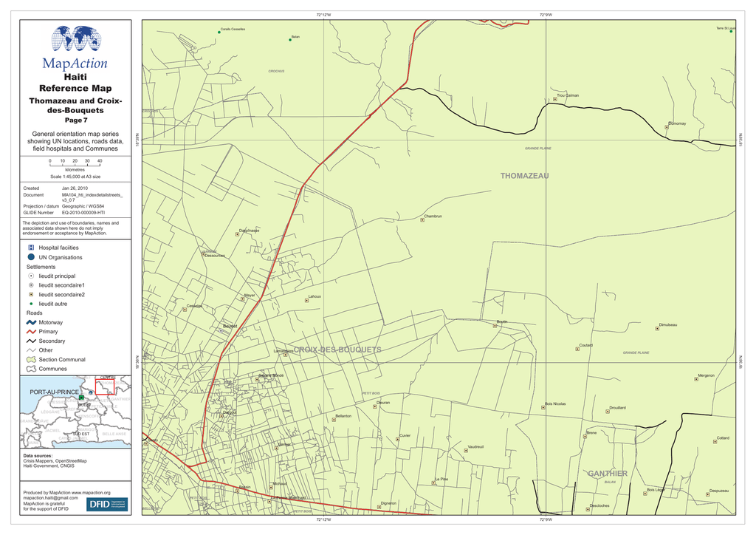Select the lieudit principal legend marker
The width and height of the screenshot is (756, 535).
click(31, 276)
